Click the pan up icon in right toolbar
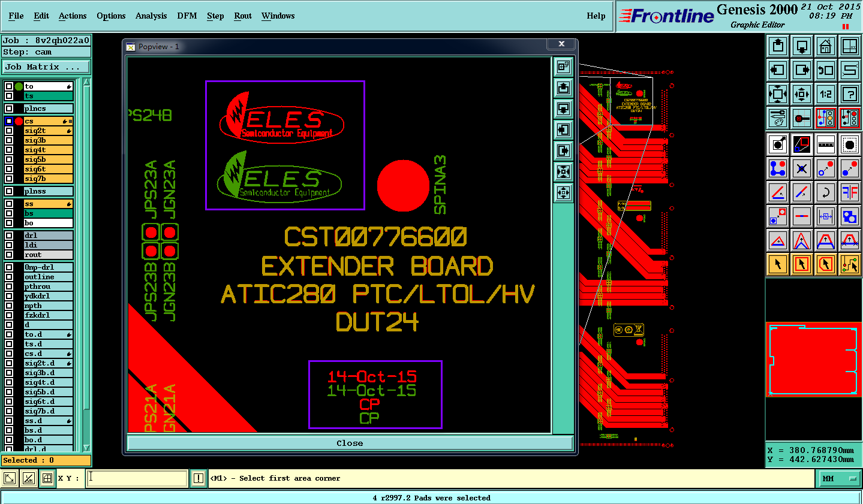 coord(778,46)
